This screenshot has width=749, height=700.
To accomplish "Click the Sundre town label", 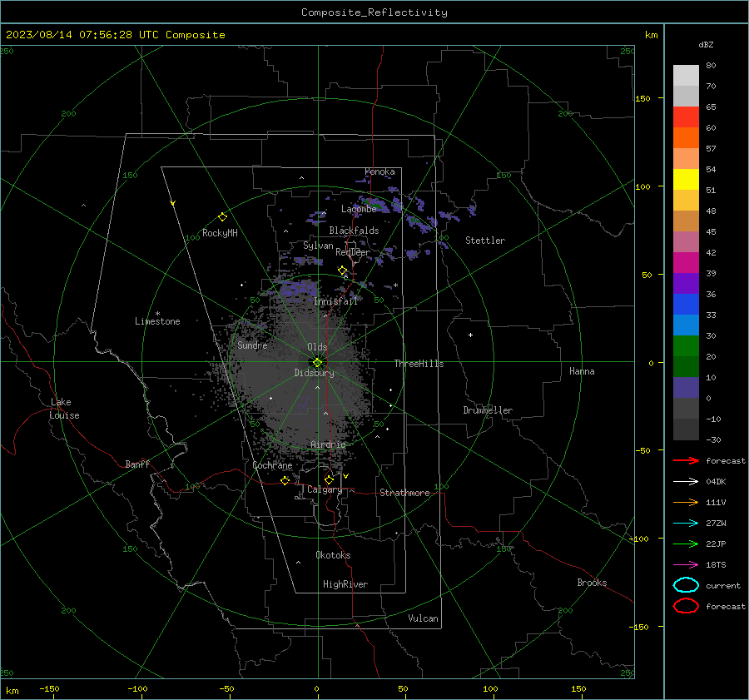I will (x=252, y=345).
